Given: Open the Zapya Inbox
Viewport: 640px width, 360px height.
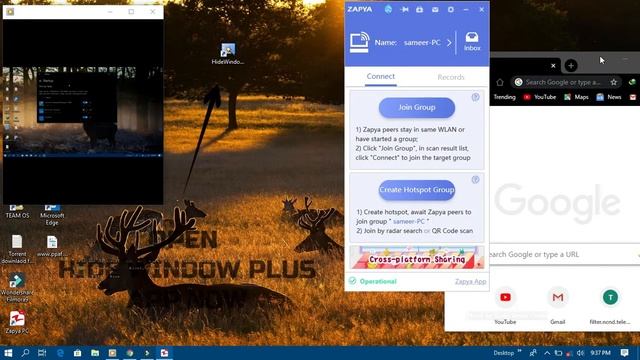Looking at the screenshot, I should pyautogui.click(x=472, y=42).
